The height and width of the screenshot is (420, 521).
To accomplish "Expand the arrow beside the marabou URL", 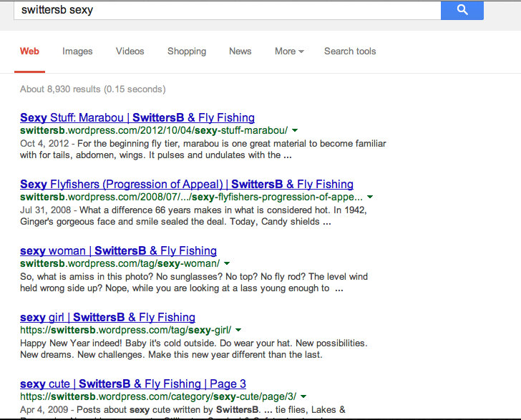I will tap(295, 130).
